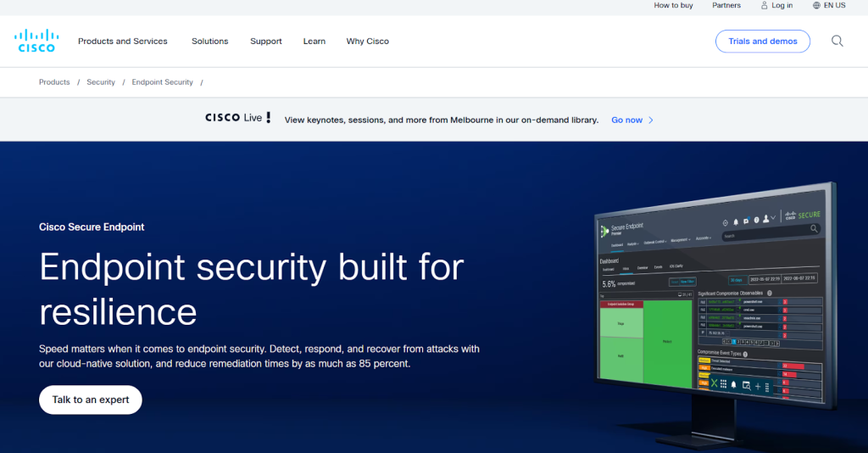
Task: Open the search magnifier icon
Action: point(837,41)
